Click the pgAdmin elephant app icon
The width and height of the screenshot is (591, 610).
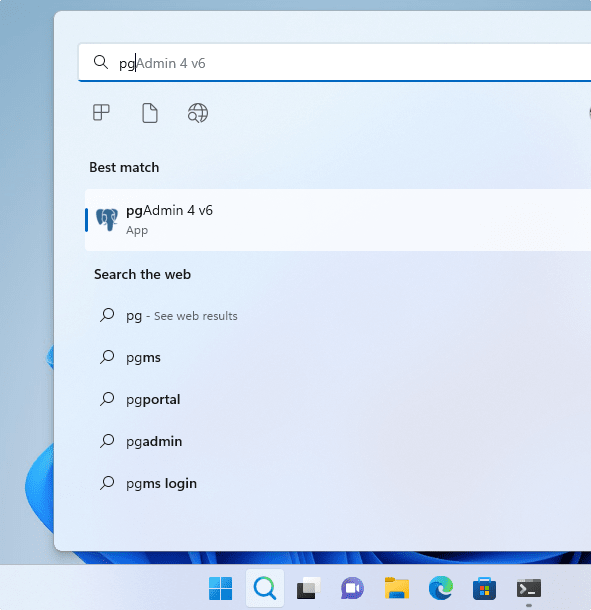(107, 220)
